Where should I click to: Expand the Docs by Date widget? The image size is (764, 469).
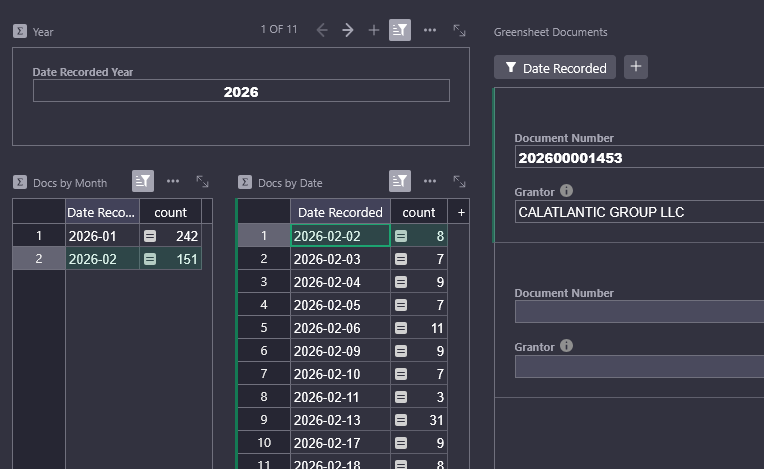pos(459,181)
